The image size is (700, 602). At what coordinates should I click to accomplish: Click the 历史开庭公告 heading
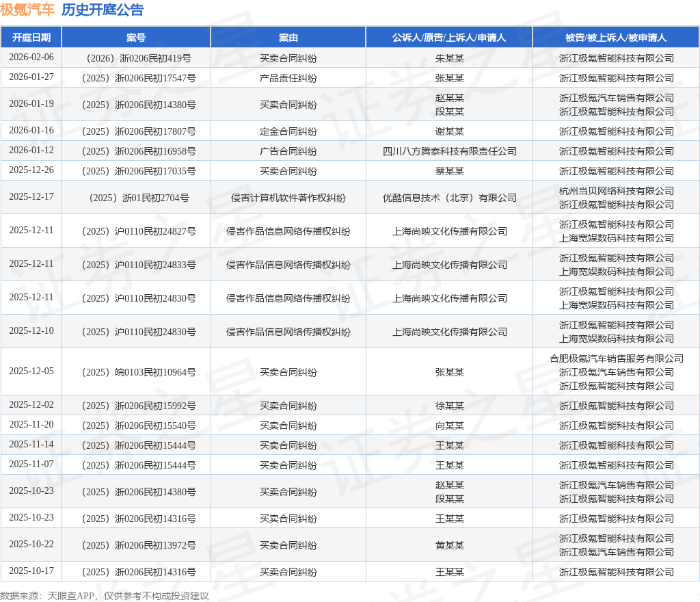pos(103,10)
